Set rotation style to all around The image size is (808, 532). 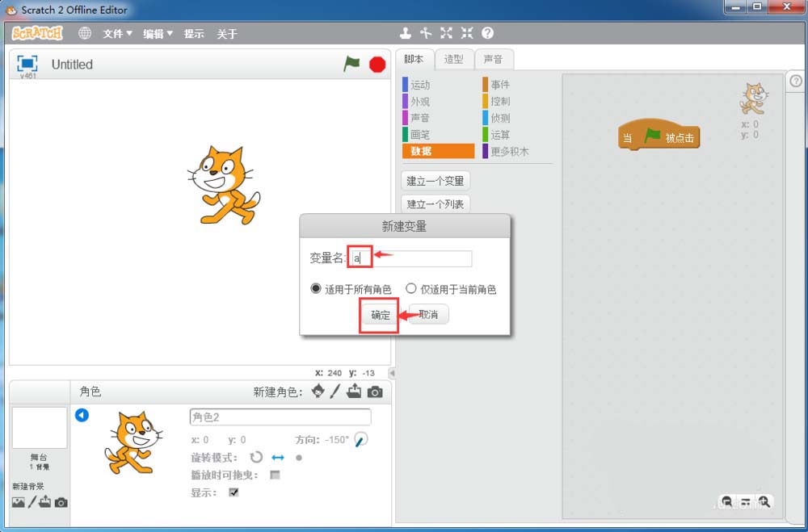256,457
